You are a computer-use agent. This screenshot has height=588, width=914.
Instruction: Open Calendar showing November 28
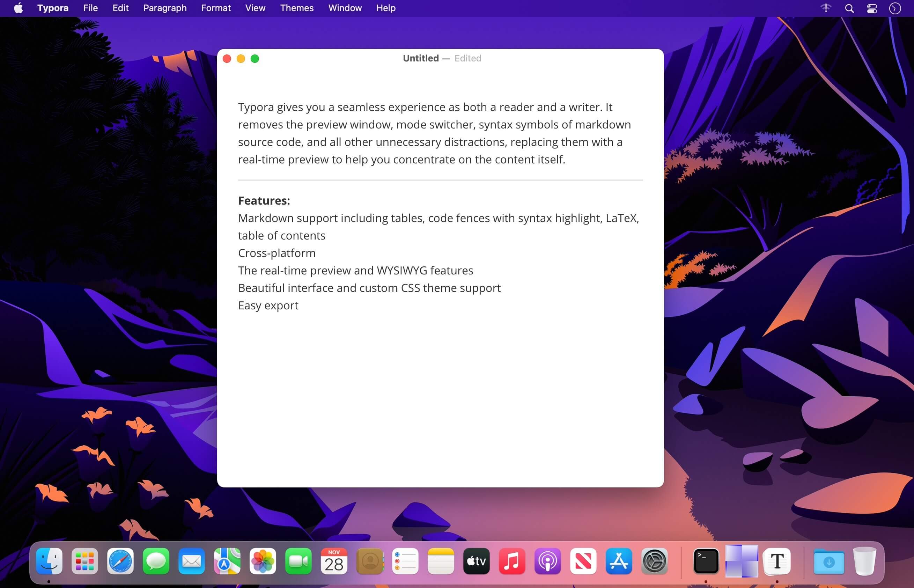coord(334,561)
